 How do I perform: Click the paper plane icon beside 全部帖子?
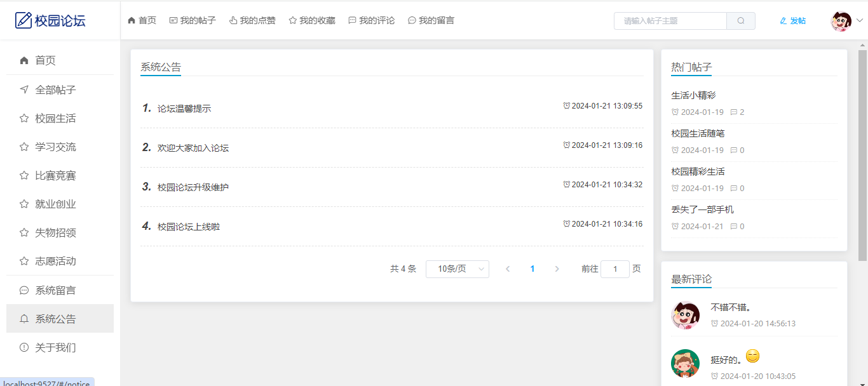pyautogui.click(x=24, y=90)
